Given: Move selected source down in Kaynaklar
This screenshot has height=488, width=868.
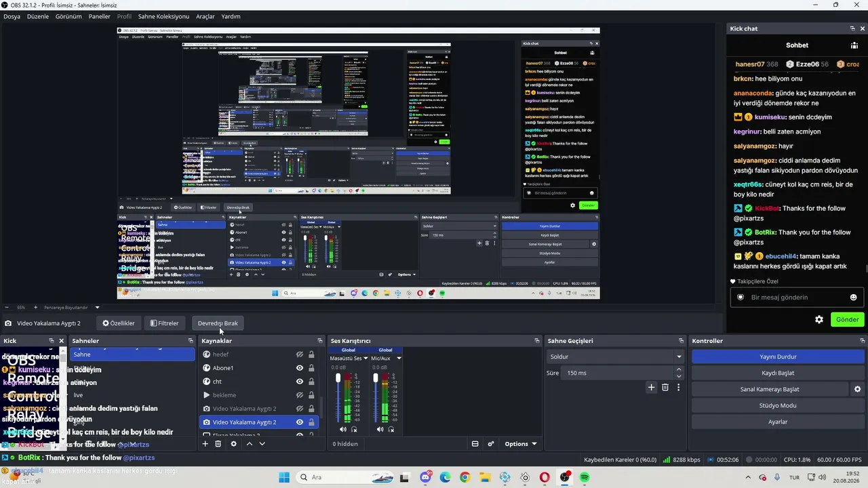Looking at the screenshot, I should point(262,444).
